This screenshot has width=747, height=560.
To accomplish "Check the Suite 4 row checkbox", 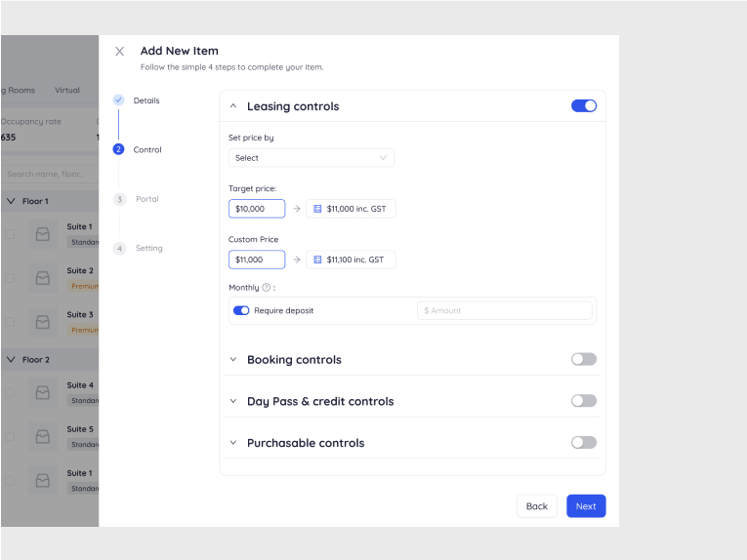I will pos(10,392).
